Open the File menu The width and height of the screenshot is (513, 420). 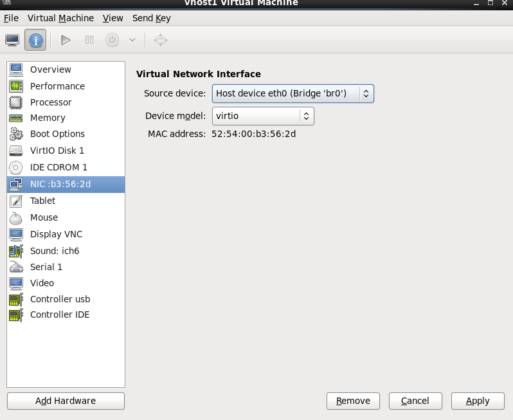(x=11, y=18)
